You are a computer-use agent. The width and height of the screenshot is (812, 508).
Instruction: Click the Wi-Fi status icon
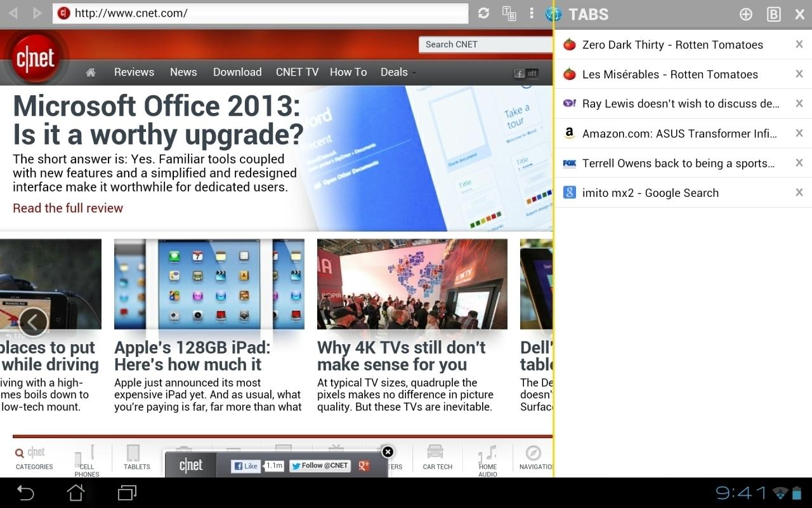click(x=781, y=493)
